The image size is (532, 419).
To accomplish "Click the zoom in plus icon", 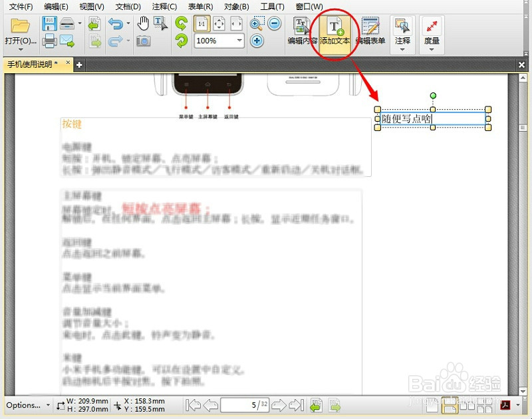I will point(258,40).
